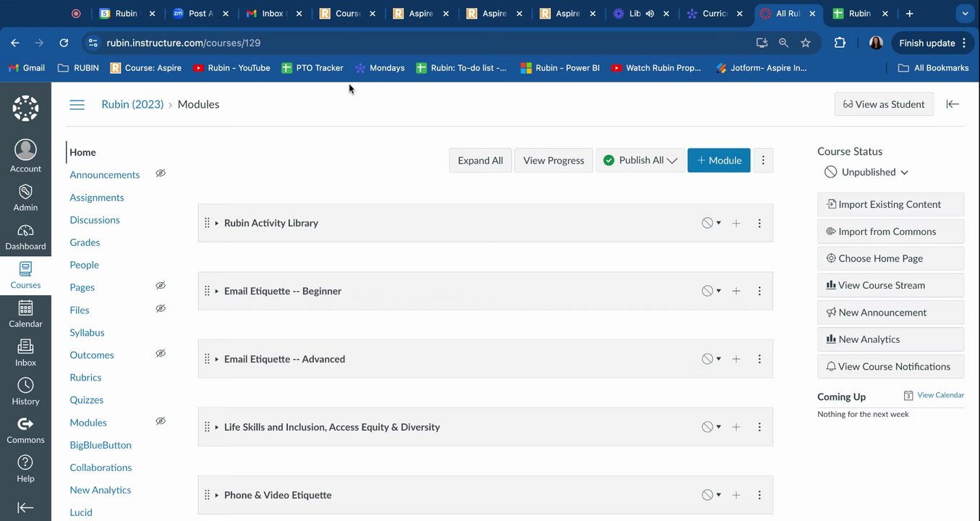Open the Canvas Dashboard icon
Screen dimensions: 980x521
point(25,232)
